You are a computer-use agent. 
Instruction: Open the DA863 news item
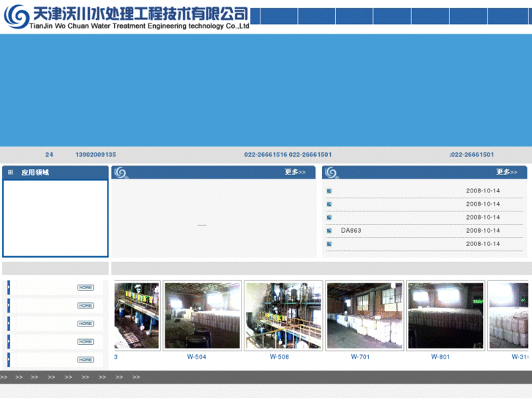coord(351,231)
